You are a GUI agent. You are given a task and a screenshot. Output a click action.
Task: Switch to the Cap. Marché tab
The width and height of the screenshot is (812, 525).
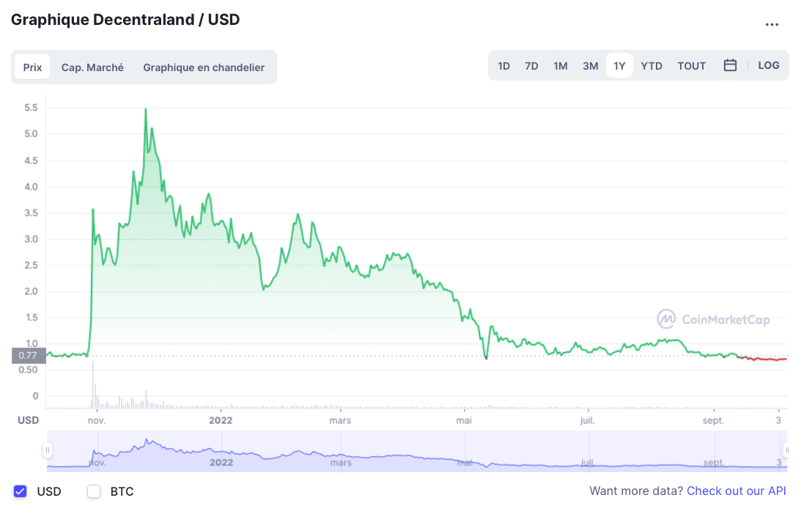click(x=92, y=67)
